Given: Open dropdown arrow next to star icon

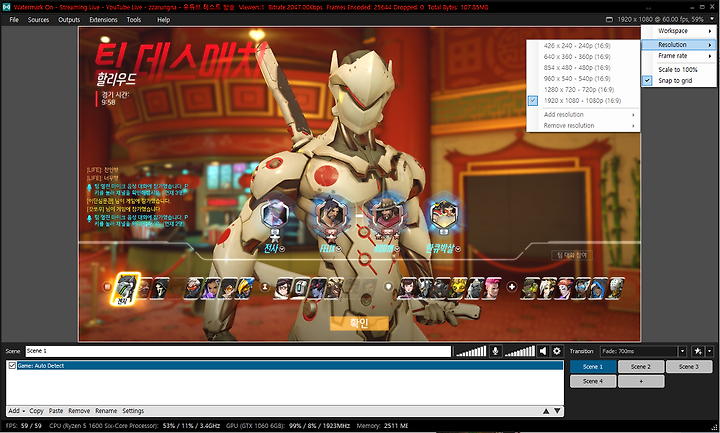Looking at the screenshot, I should click(710, 351).
